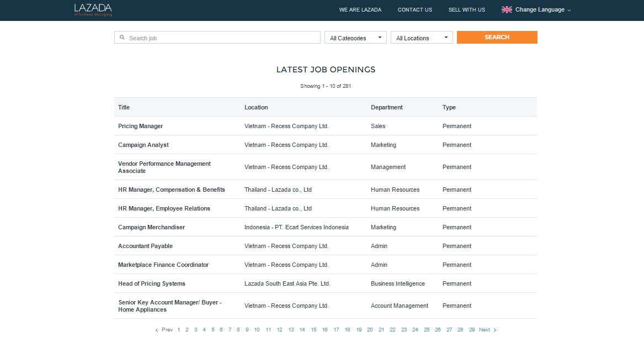Click the current page number 1
This screenshot has height=347, width=644.
point(179,330)
